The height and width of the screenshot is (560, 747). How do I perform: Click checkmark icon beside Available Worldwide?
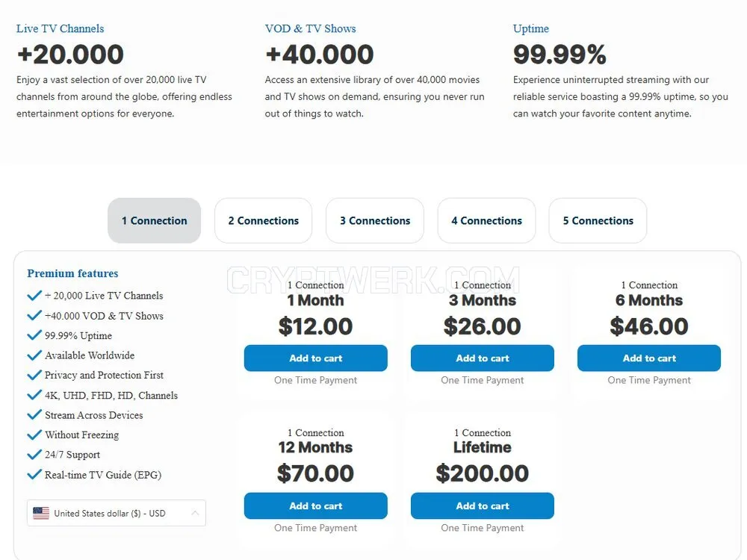click(x=34, y=355)
